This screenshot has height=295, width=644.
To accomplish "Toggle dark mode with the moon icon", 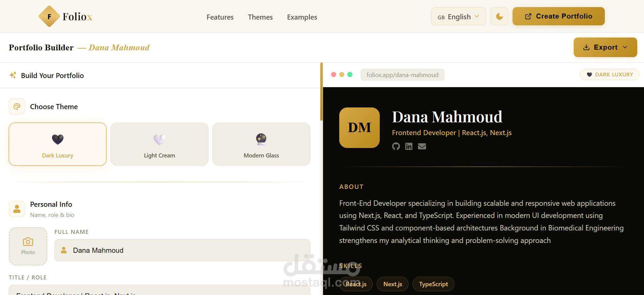I will 499,16.
